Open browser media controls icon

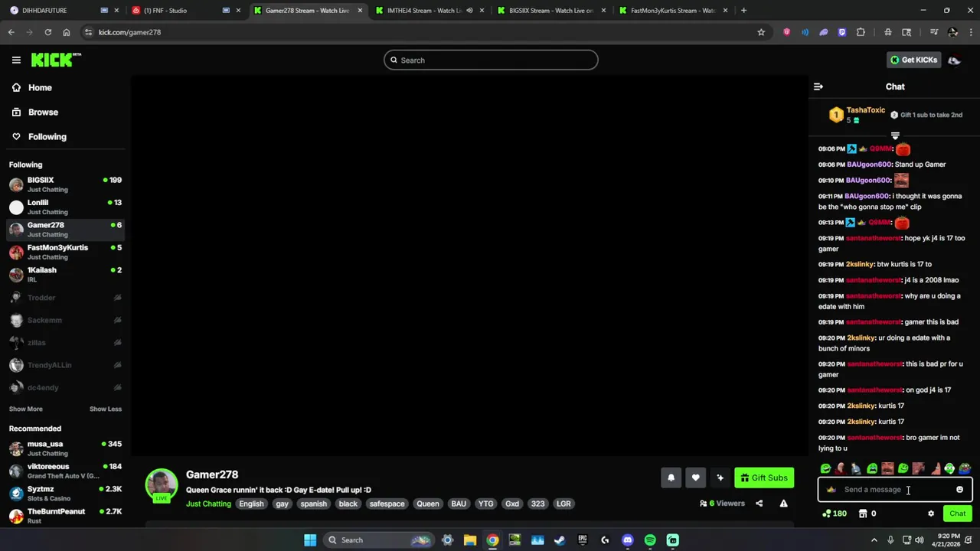point(934,32)
